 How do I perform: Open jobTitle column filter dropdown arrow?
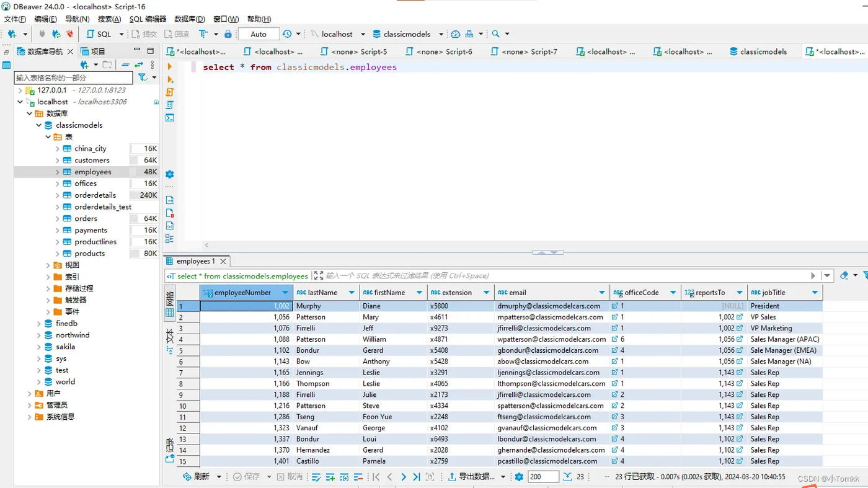[815, 293]
